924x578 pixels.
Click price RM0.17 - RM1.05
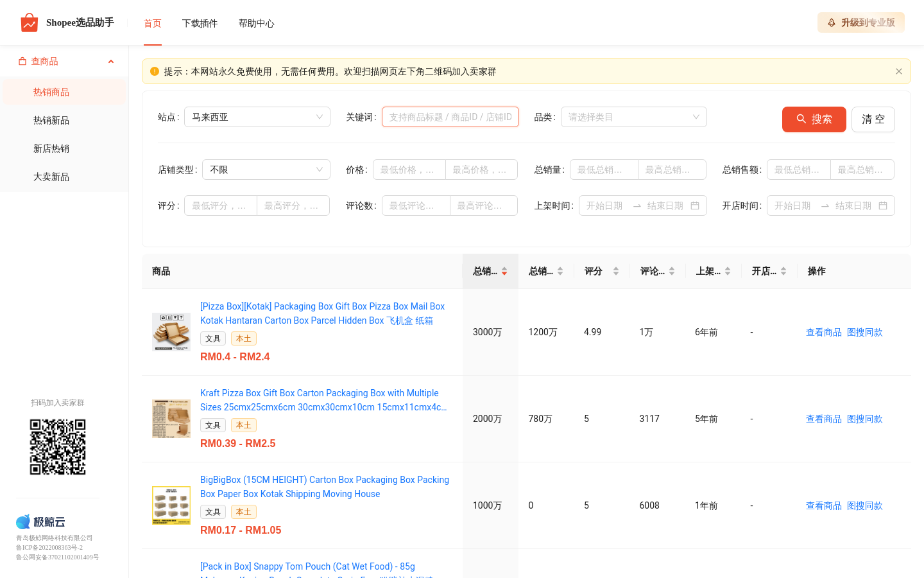click(241, 530)
